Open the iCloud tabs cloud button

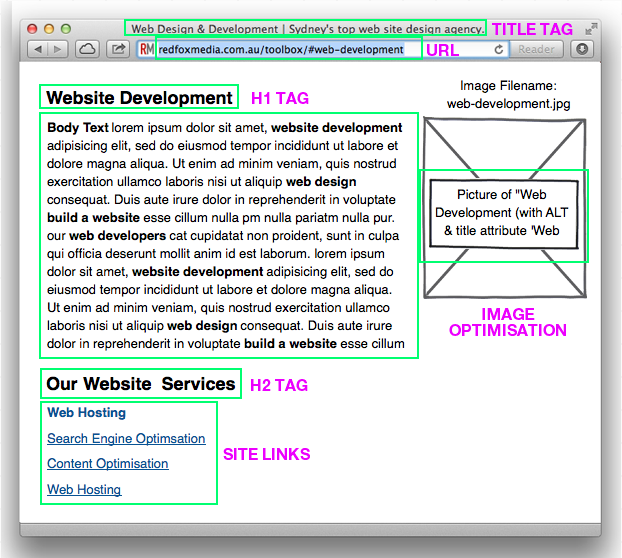tap(87, 49)
